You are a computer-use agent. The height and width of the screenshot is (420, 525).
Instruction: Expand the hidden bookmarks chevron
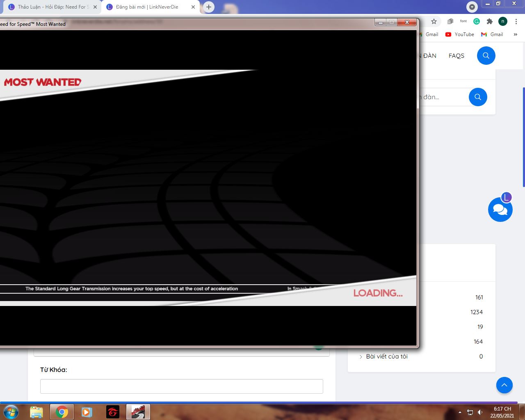coord(515,34)
